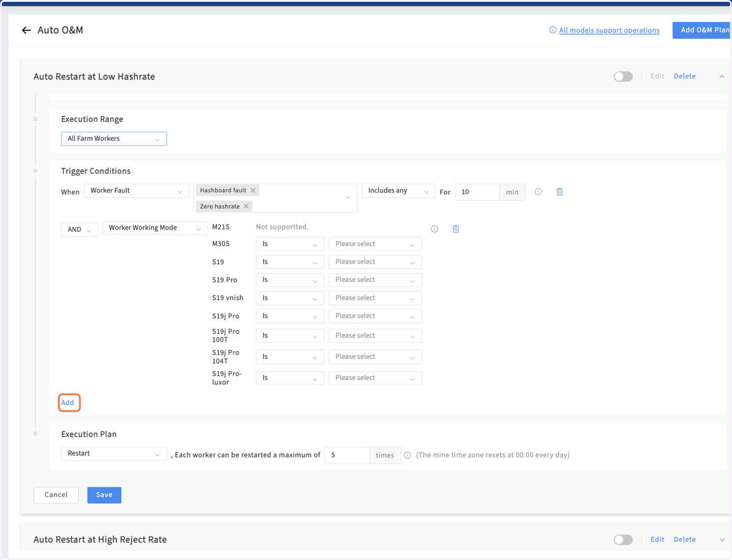Toggle Auto Restart at High Reject Rate switch
The height and width of the screenshot is (560, 732).
point(623,539)
